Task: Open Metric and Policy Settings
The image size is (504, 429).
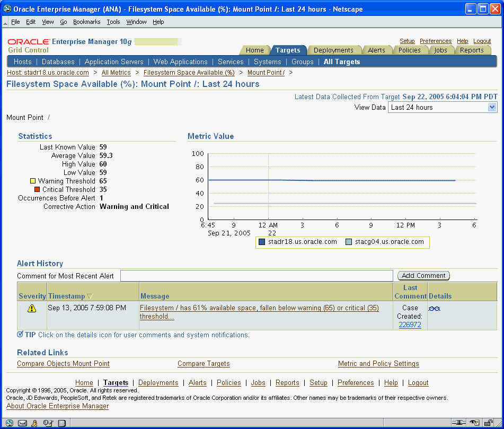Action: click(x=378, y=364)
